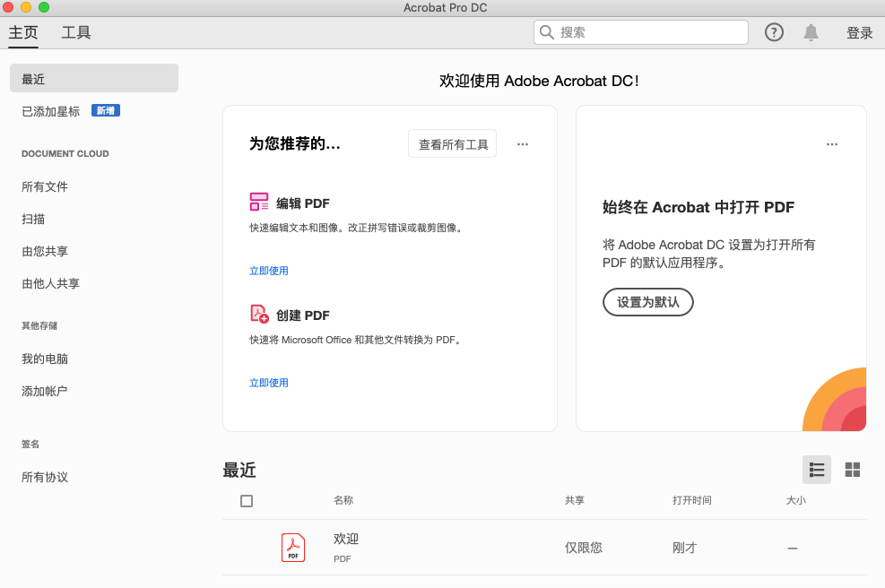The image size is (885, 588).
Task: Open the options menu on 为您推荐的 card
Action: click(x=523, y=144)
